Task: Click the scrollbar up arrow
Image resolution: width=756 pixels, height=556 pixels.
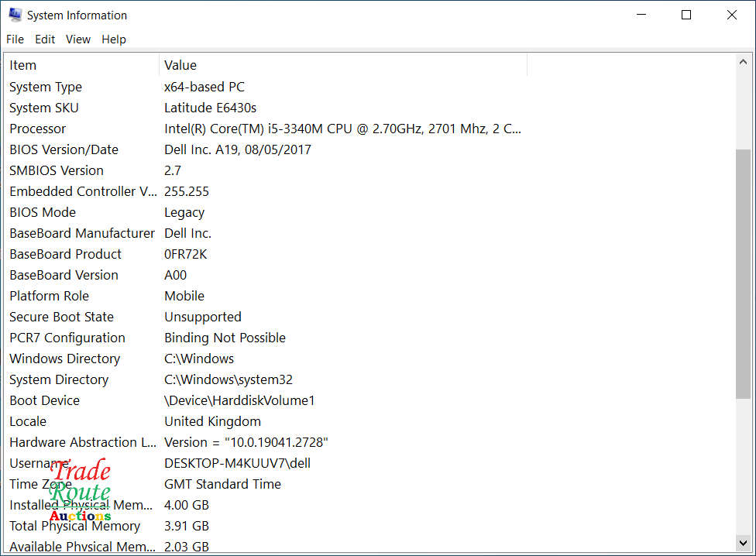Action: coord(743,63)
